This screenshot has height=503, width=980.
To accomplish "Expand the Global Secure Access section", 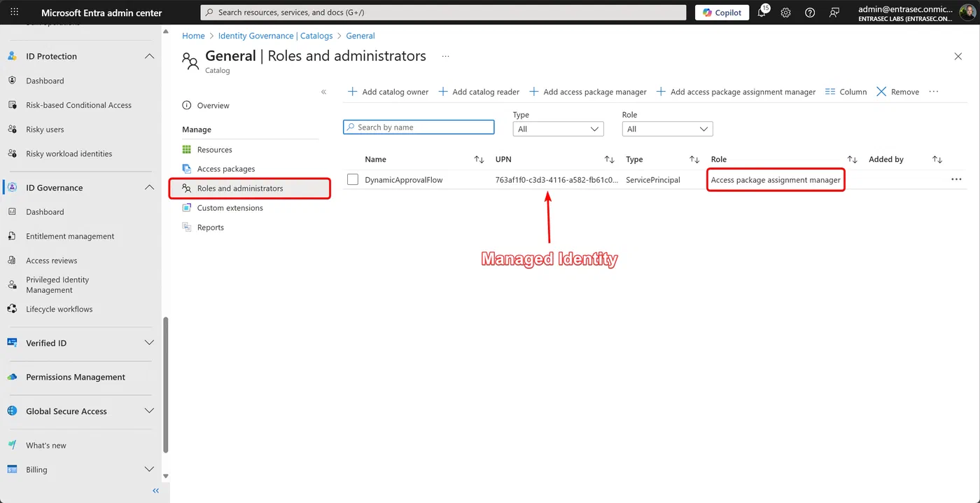I will [x=149, y=411].
